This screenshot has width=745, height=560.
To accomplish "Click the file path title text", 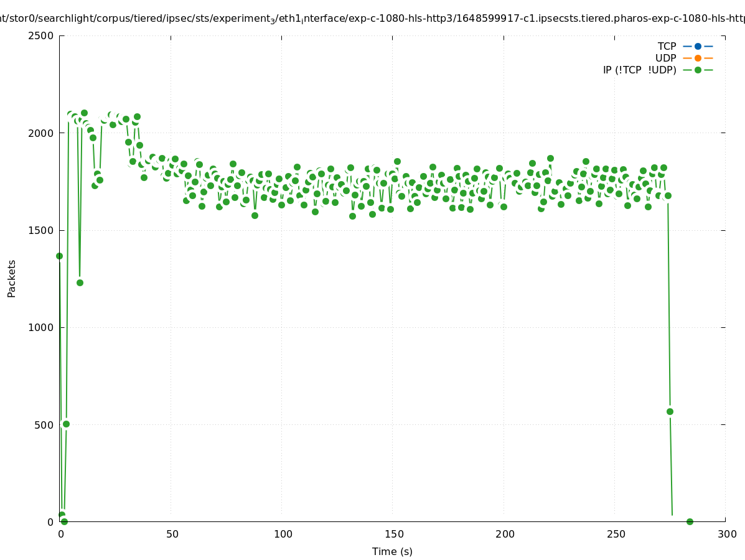I will click(372, 19).
